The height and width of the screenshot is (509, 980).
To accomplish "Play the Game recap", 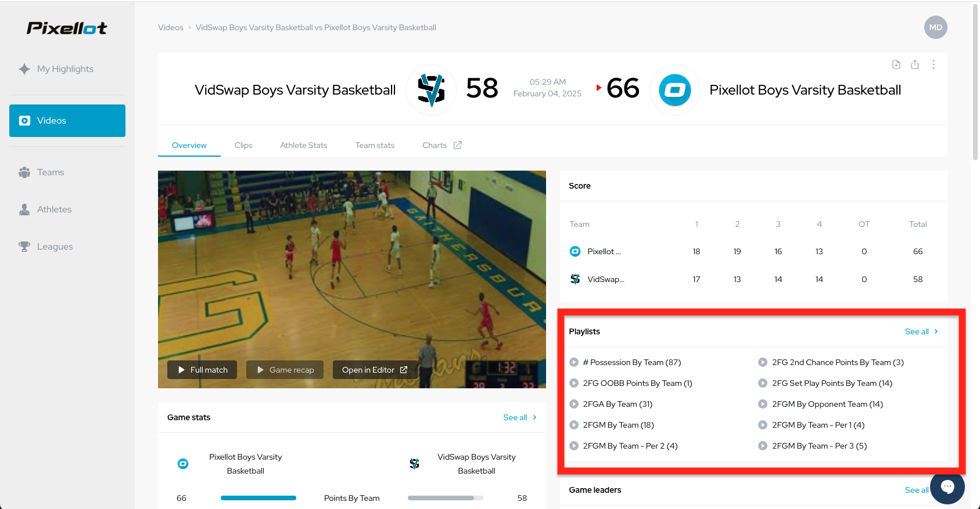I will [285, 370].
